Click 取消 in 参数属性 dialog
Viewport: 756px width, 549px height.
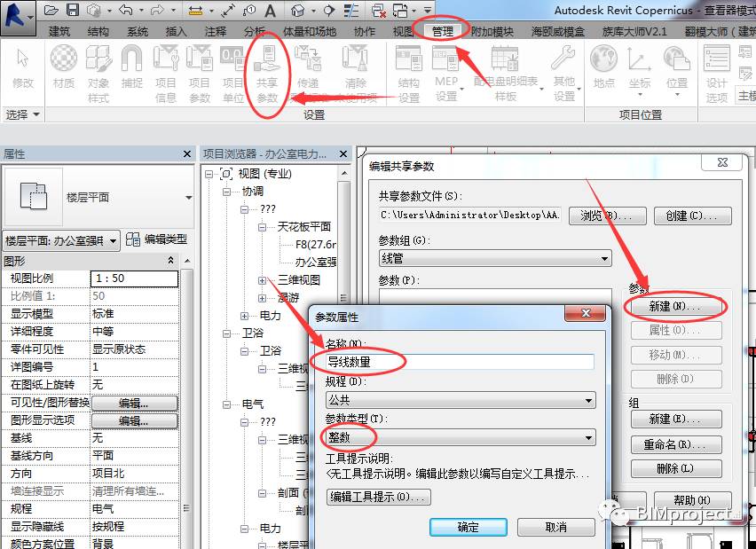[x=556, y=528]
